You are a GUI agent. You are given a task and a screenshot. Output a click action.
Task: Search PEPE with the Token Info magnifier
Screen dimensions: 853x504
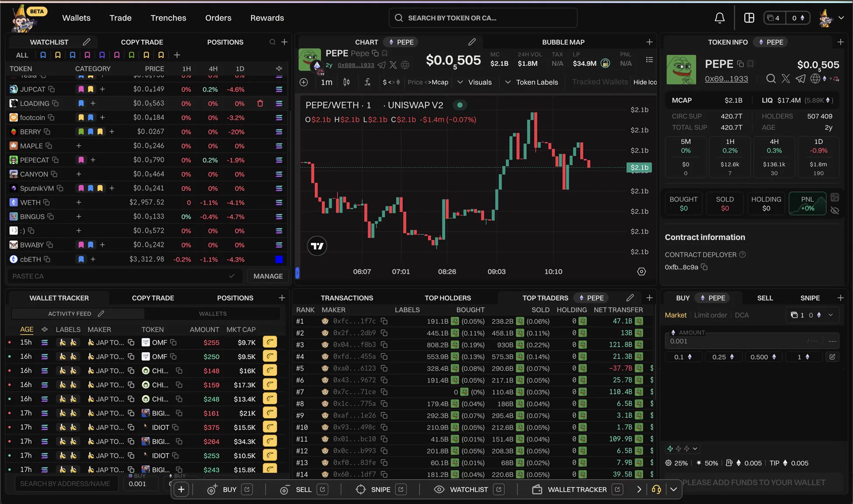tap(771, 79)
